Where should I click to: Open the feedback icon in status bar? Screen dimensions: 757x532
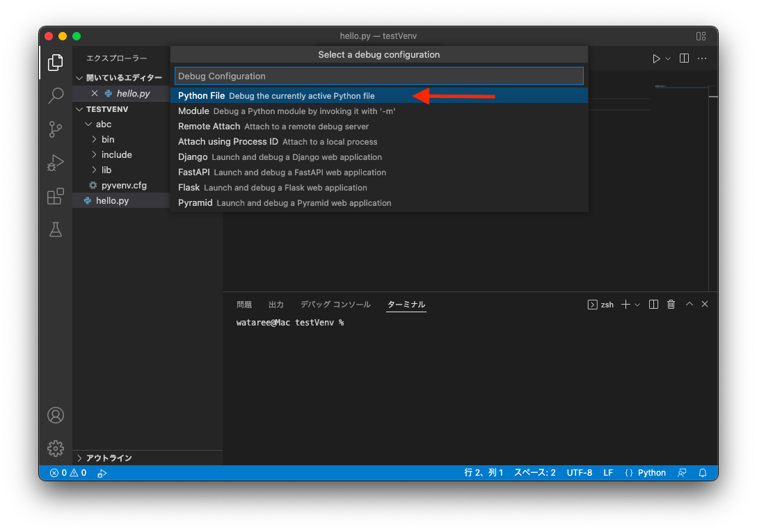[x=682, y=473]
